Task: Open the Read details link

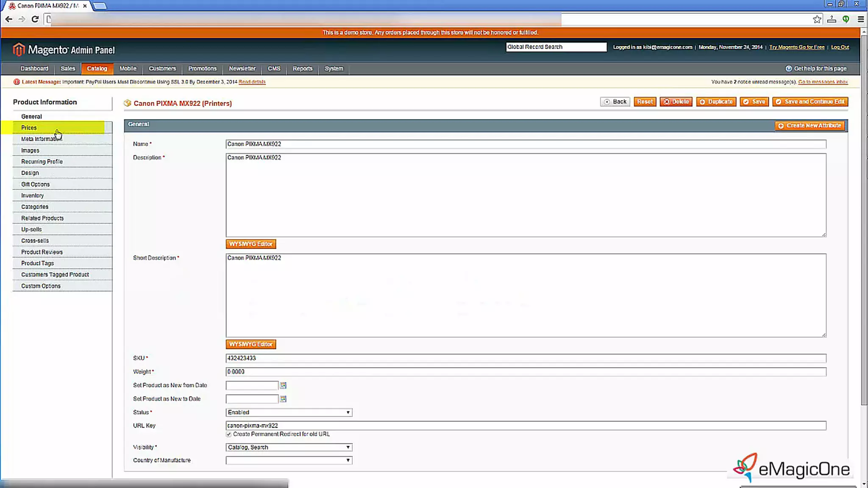Action: (252, 82)
